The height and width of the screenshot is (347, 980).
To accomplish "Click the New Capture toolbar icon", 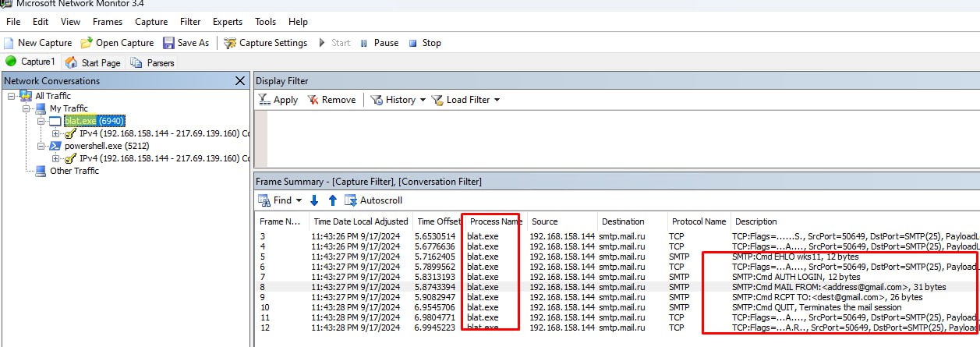I will coord(9,43).
